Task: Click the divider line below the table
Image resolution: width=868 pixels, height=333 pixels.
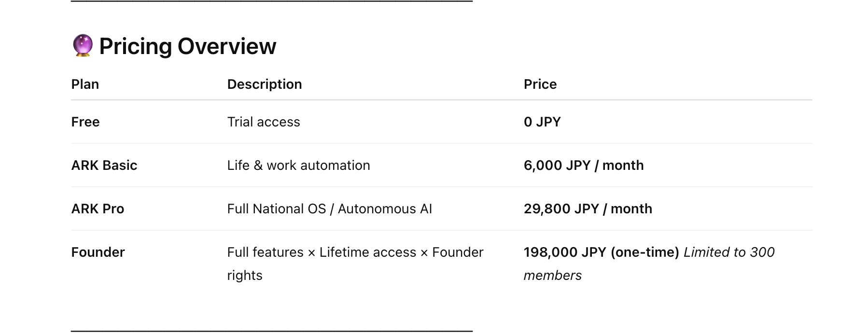Action: 271,331
